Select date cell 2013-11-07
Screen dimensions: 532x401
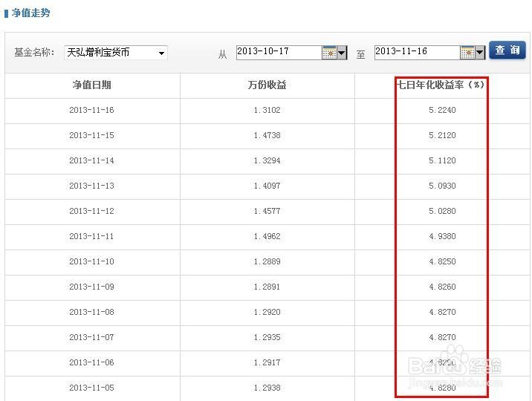coord(91,337)
